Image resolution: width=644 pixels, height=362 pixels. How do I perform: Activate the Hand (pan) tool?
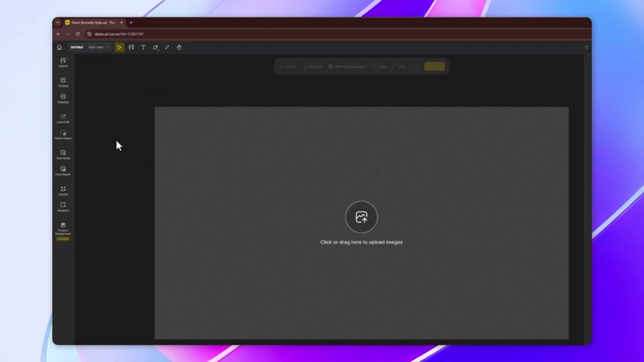click(179, 48)
